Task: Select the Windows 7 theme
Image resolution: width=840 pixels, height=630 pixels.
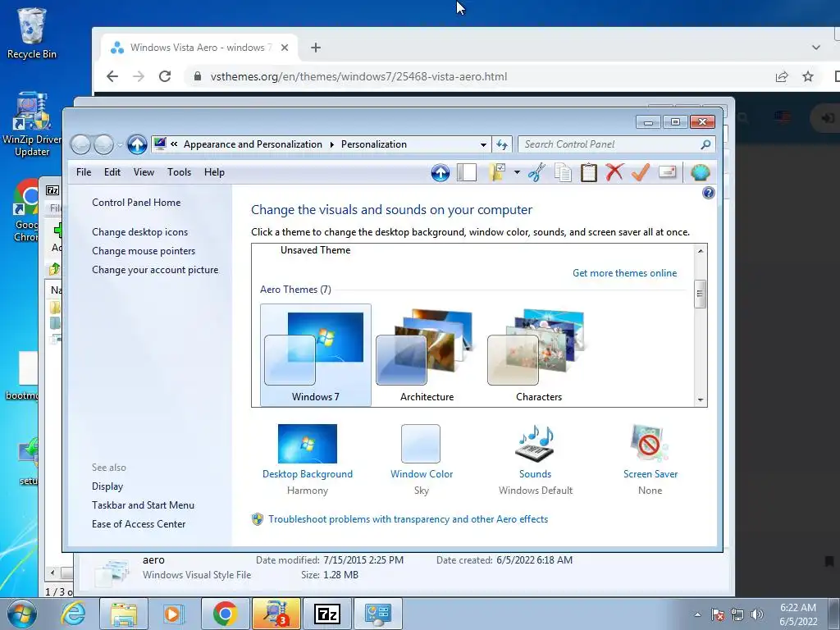Action: [x=316, y=355]
